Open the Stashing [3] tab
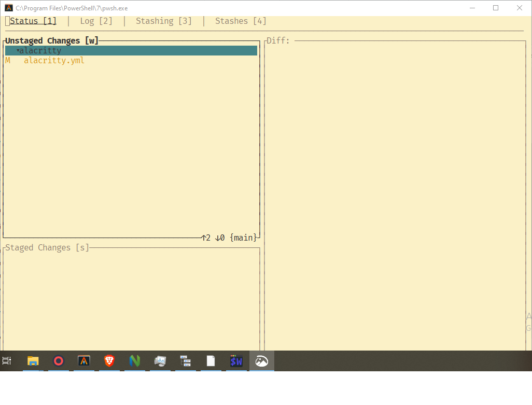532x405 pixels. [164, 21]
